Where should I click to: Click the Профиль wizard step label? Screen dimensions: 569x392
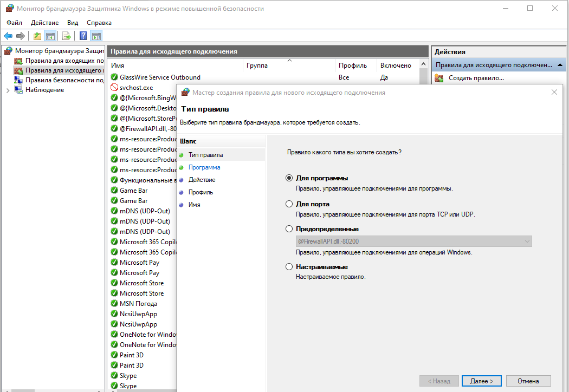pyautogui.click(x=201, y=192)
